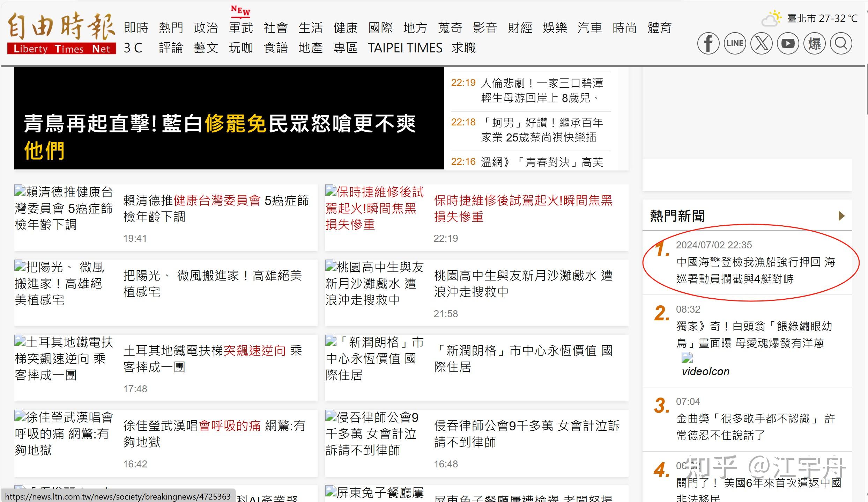Screen dimensions: 868x502
Task: Open 賴清德推健康台灣委員會 article headline
Action: click(216, 209)
